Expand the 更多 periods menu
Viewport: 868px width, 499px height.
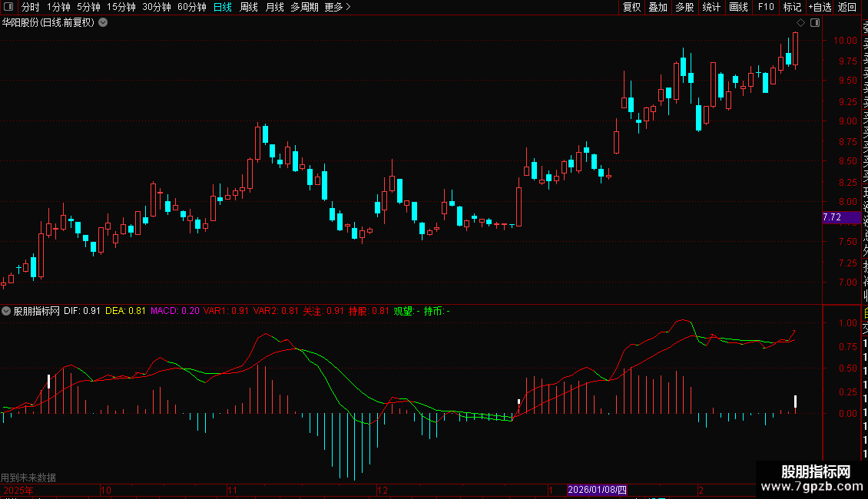[338, 7]
